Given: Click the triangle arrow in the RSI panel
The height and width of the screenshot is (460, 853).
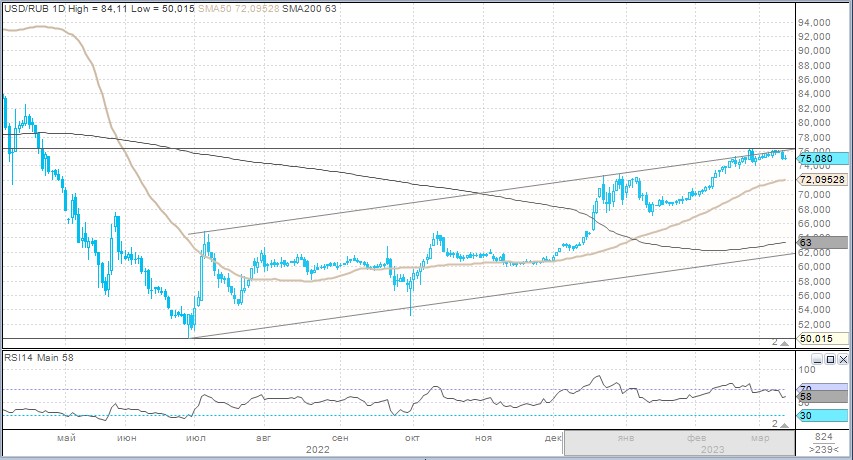Looking at the screenshot, I should (x=785, y=424).
